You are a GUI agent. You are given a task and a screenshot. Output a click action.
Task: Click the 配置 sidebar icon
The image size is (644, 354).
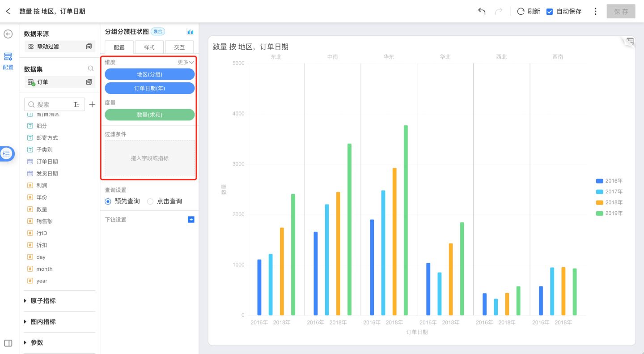pyautogui.click(x=8, y=60)
